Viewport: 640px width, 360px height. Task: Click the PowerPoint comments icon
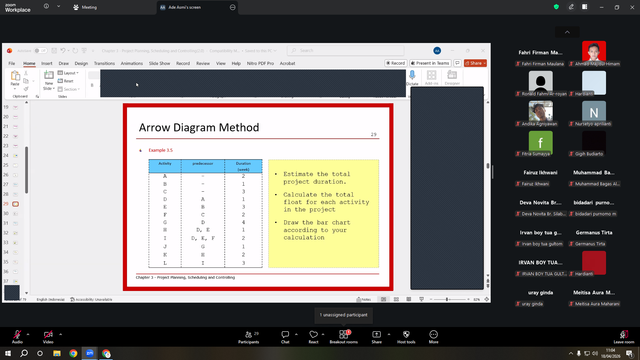457,63
